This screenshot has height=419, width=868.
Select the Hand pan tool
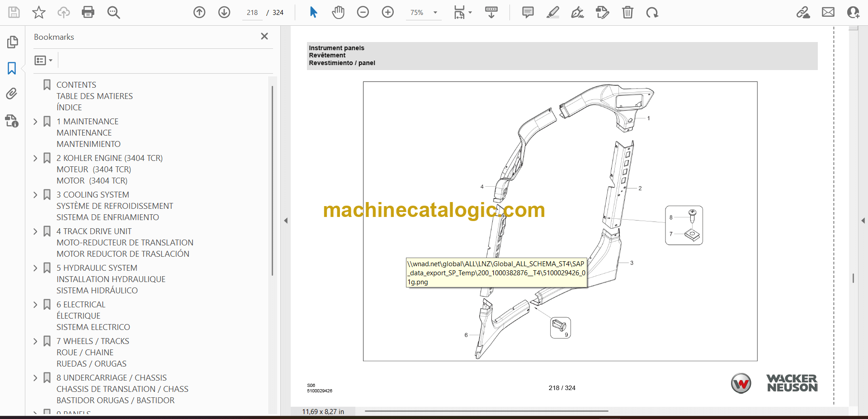pyautogui.click(x=338, y=12)
